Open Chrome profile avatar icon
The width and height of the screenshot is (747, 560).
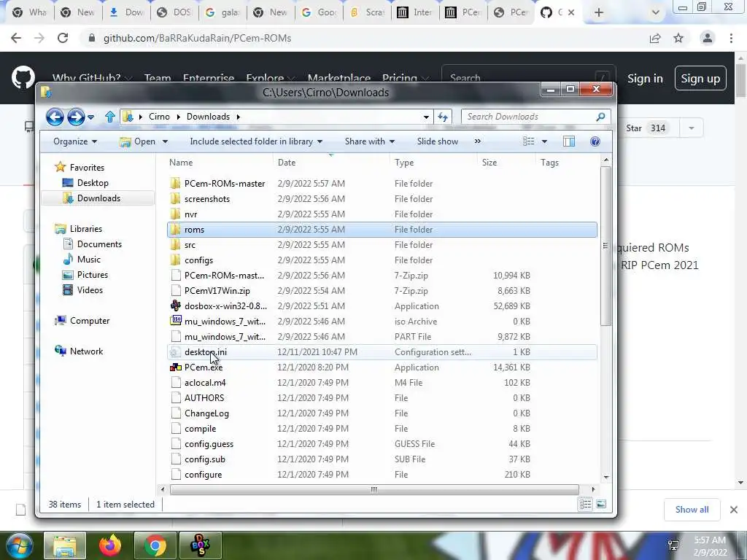click(708, 38)
